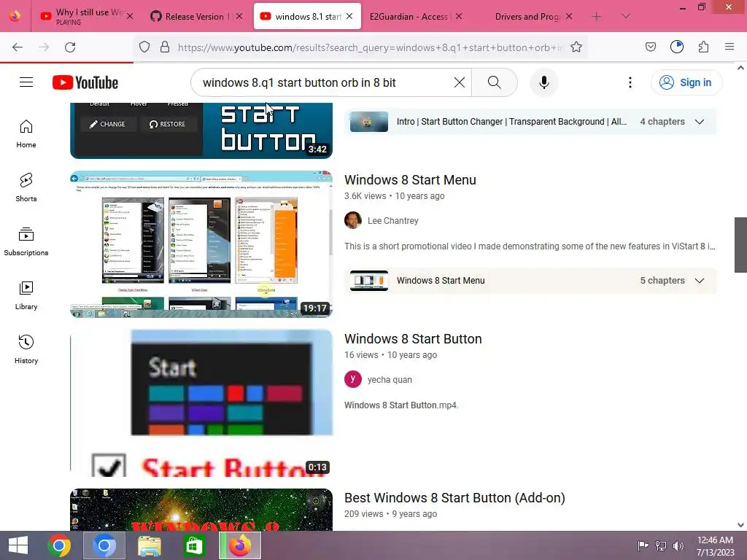The width and height of the screenshot is (747, 560).
Task: Open File Explorer from the taskbar
Action: 149,545
